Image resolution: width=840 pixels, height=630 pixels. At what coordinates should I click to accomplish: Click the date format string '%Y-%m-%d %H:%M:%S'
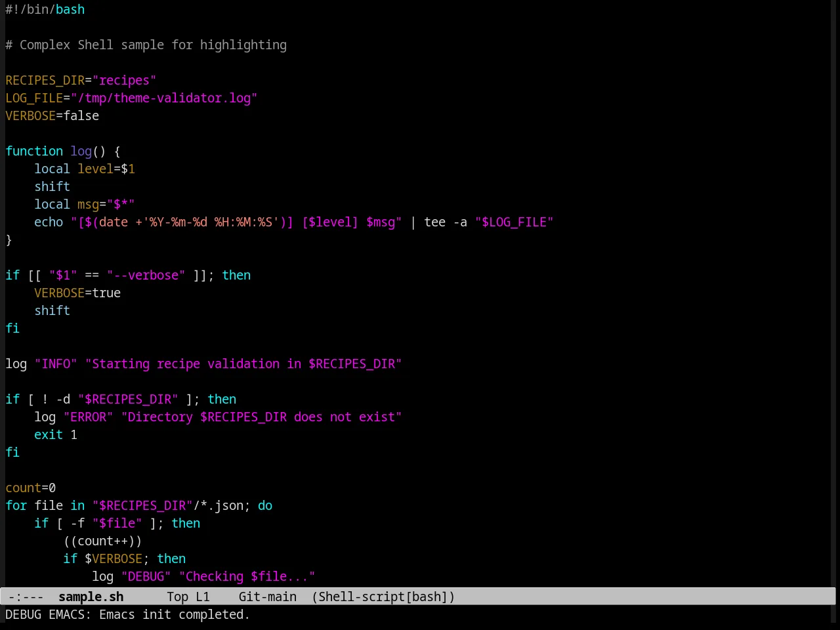click(211, 222)
